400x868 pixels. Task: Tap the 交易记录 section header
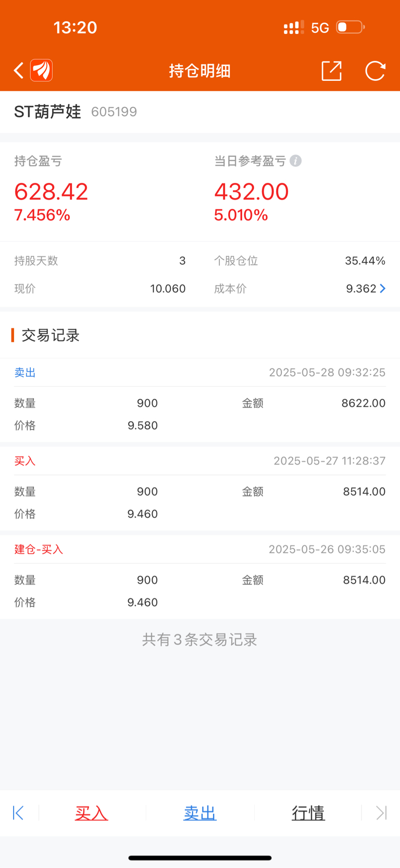click(x=51, y=335)
